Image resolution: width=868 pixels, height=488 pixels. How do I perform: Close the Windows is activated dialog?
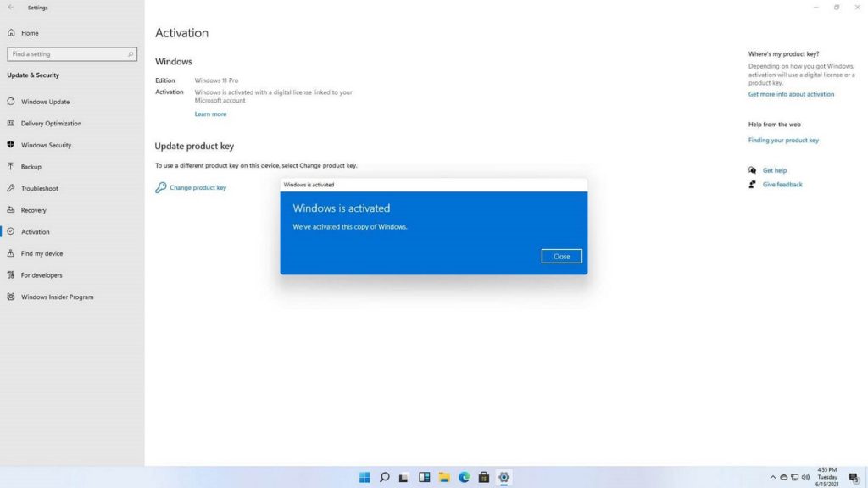[x=561, y=256]
